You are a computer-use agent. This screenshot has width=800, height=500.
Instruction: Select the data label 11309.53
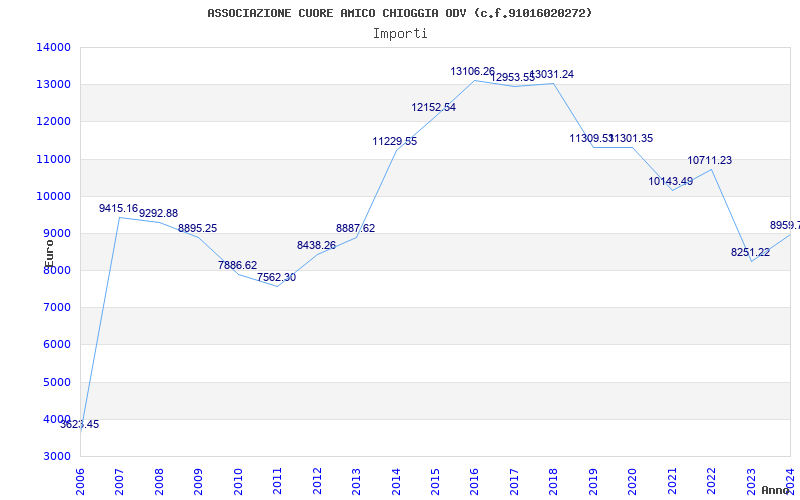coord(591,138)
